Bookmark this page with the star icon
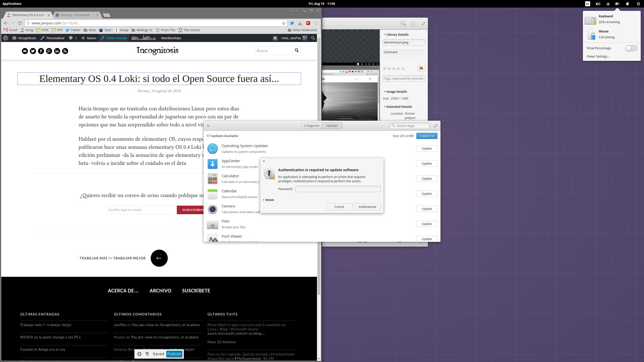This screenshot has height=362, width=644. click(x=284, y=23)
